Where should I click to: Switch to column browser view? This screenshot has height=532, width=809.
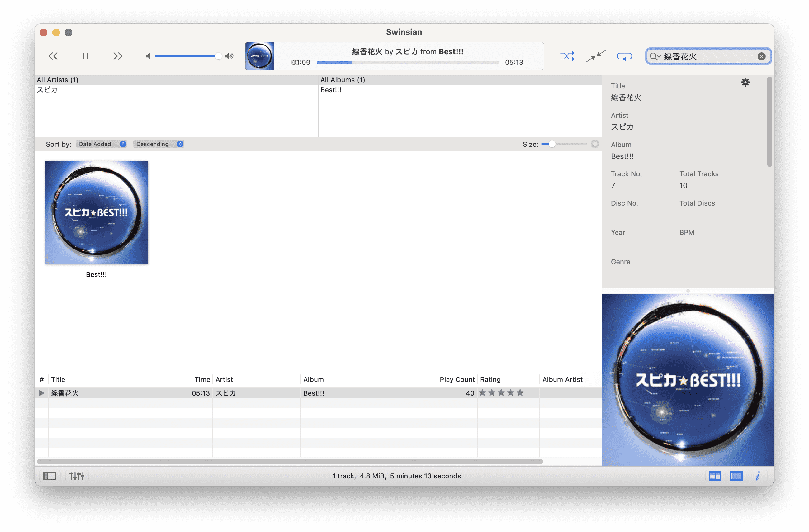pos(715,476)
